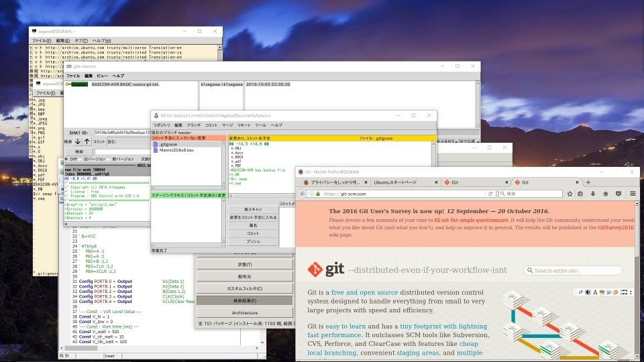
Task: Click the 配布元 button
Action: 245,277
